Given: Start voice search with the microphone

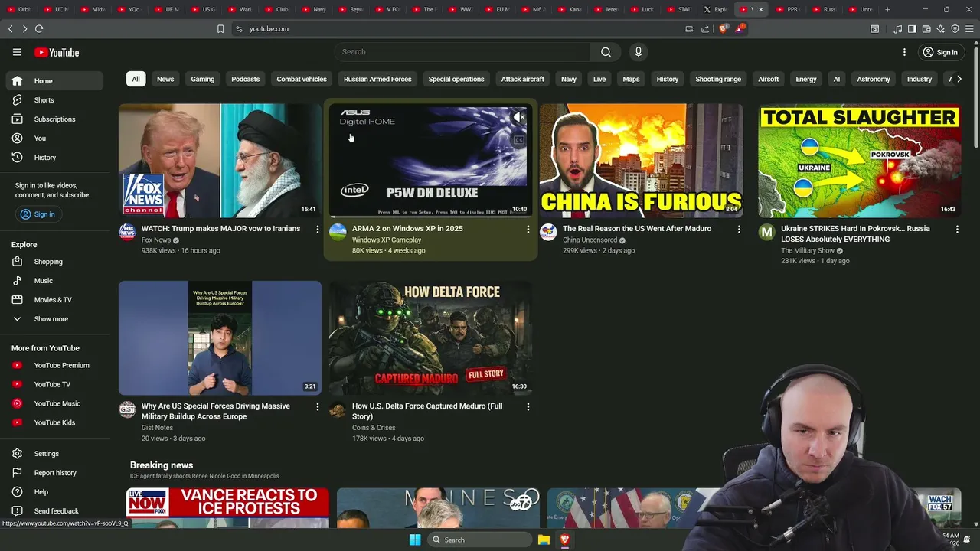Looking at the screenshot, I should [x=638, y=52].
